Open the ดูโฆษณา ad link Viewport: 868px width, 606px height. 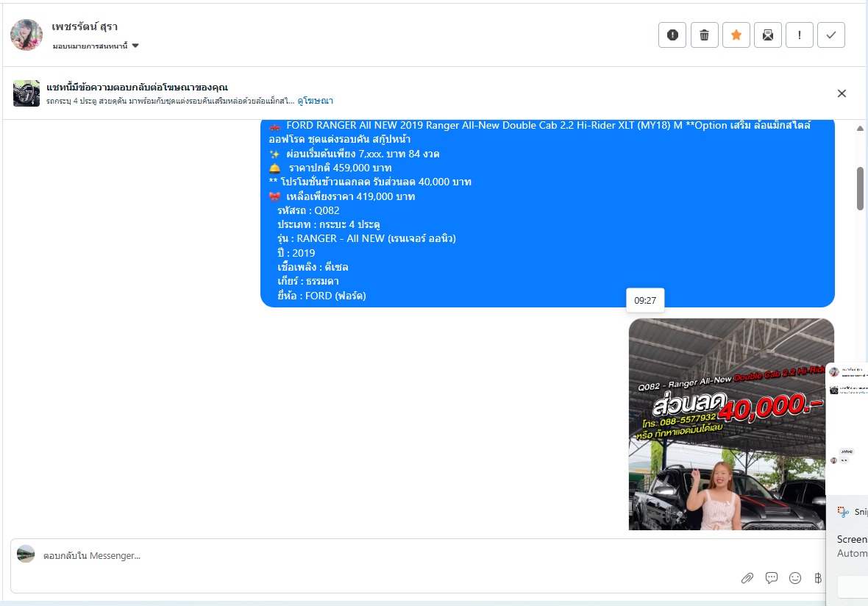tap(315, 101)
